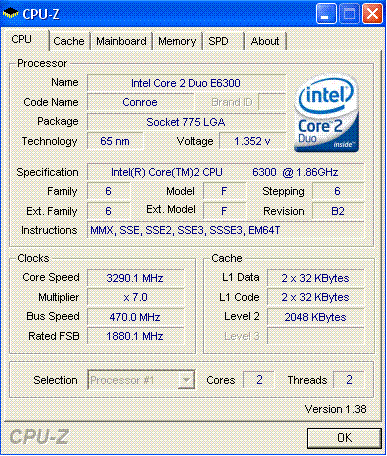Close the CPU-Z window
Screen dimensions: 387x456
pos(372,14)
